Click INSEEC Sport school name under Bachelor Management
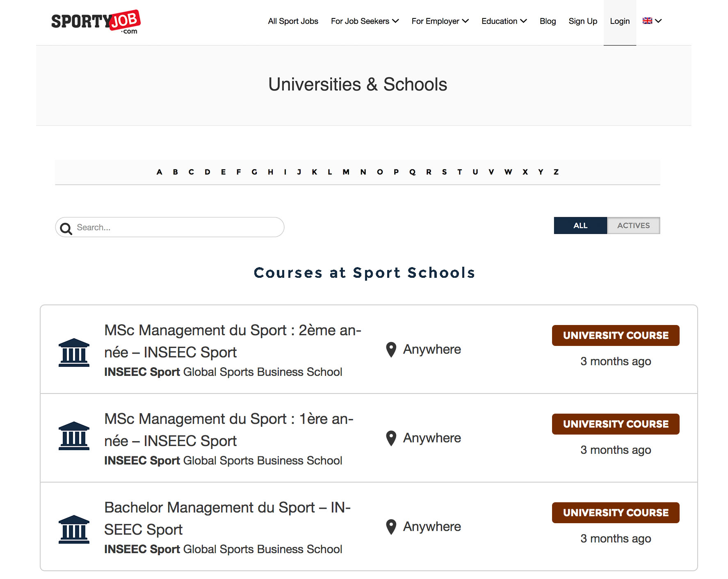 pos(142,549)
